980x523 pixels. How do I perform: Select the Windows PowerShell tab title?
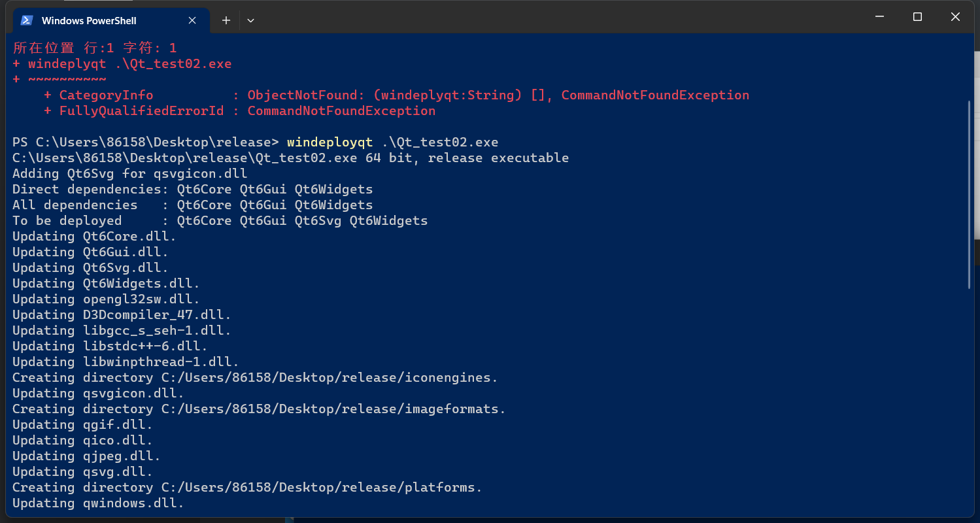click(89, 21)
